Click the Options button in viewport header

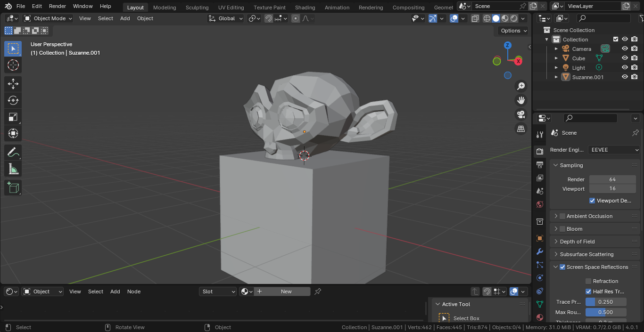tap(513, 31)
